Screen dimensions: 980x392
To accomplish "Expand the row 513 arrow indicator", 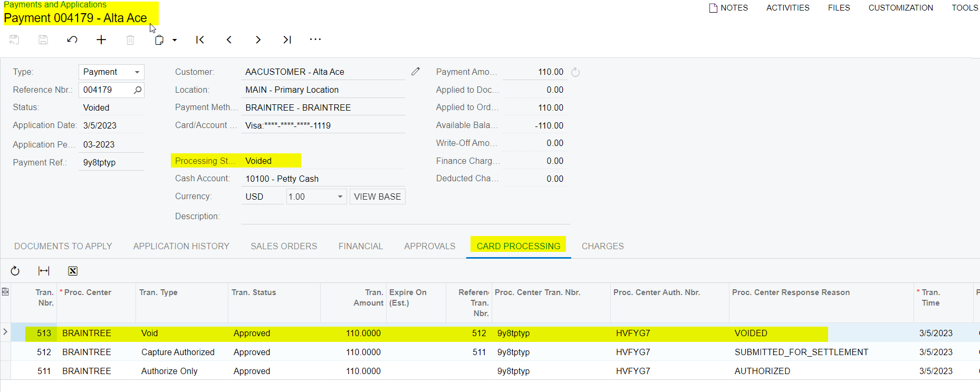I will pos(5,332).
